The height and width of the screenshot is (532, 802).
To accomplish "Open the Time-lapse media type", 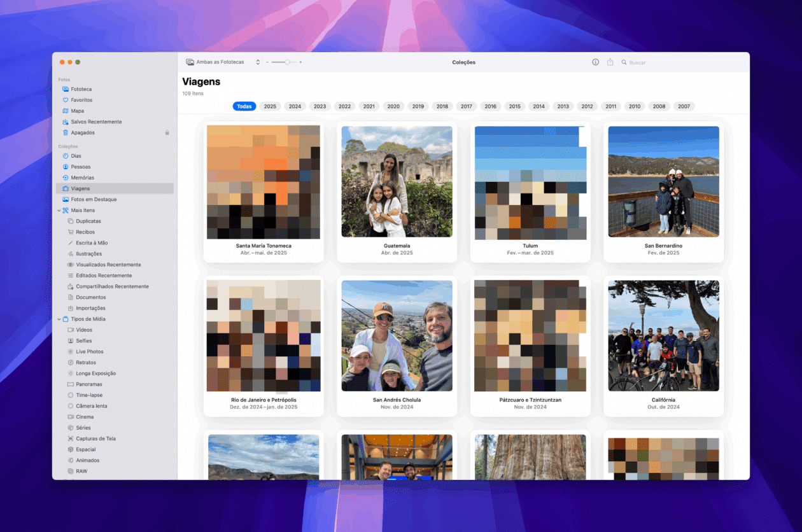I will 115,395.
